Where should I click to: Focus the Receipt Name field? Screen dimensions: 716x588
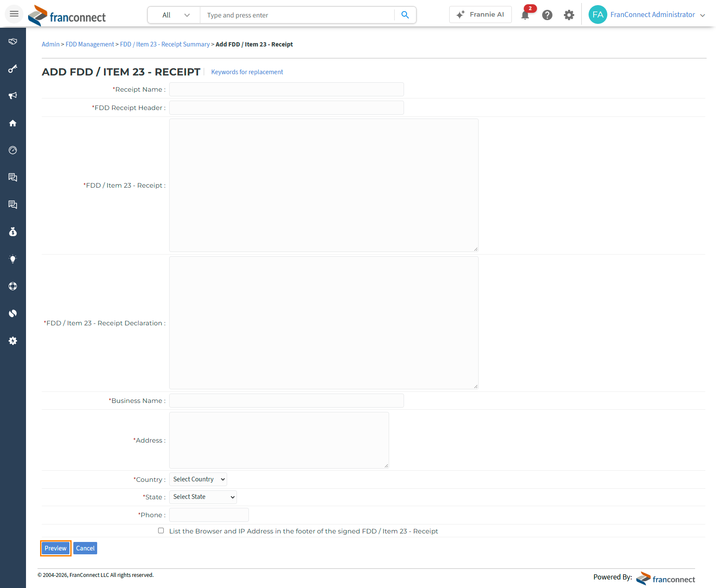tap(286, 90)
